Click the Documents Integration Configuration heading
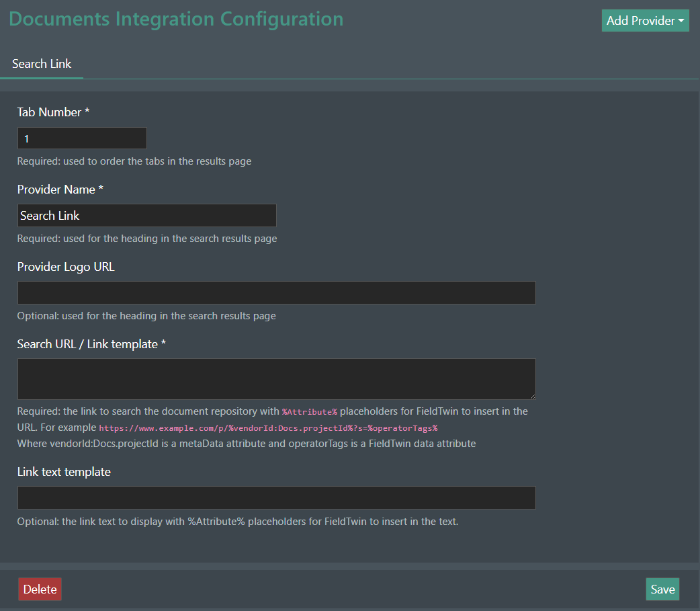Screen dimensions: 700x611 175,19
